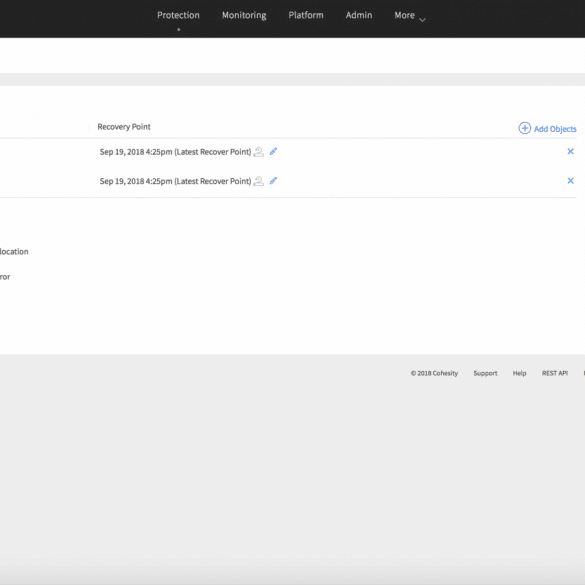The width and height of the screenshot is (585, 585).
Task: Remove the second object with the X icon
Action: tap(570, 181)
